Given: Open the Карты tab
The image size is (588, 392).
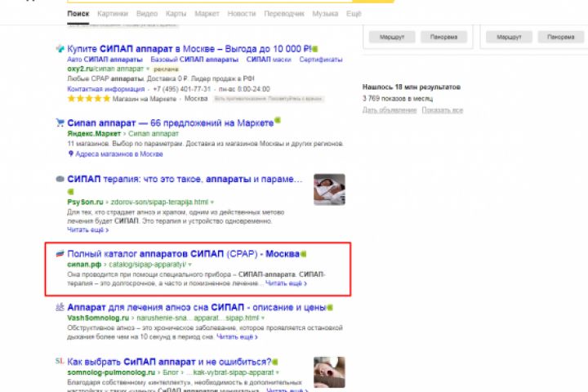Looking at the screenshot, I should (176, 14).
